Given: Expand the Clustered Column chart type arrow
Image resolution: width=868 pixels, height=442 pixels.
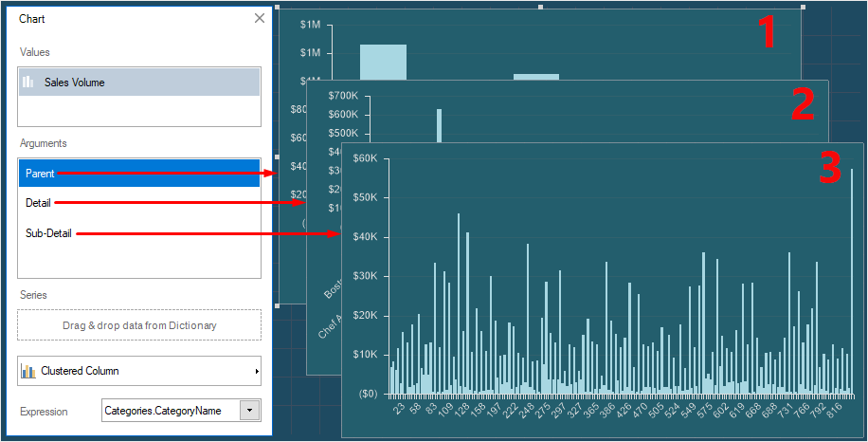Looking at the screenshot, I should [257, 372].
